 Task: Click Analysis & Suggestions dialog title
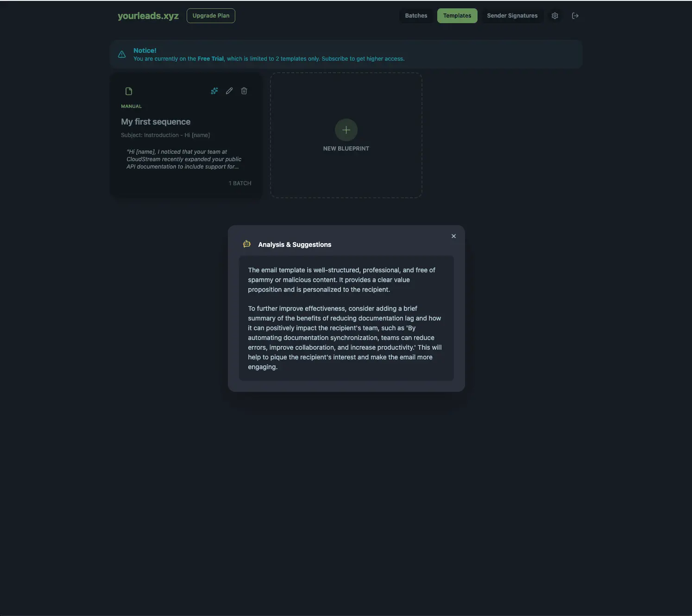[x=295, y=245]
